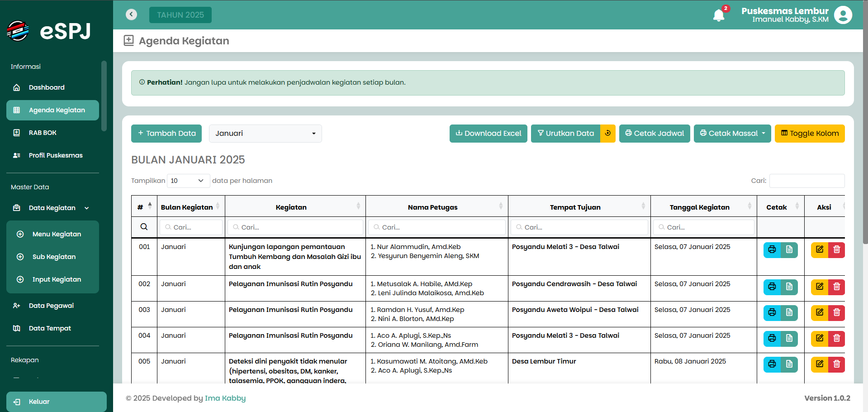
Task: Open Sub Kegiatan submenu item
Action: [52, 257]
